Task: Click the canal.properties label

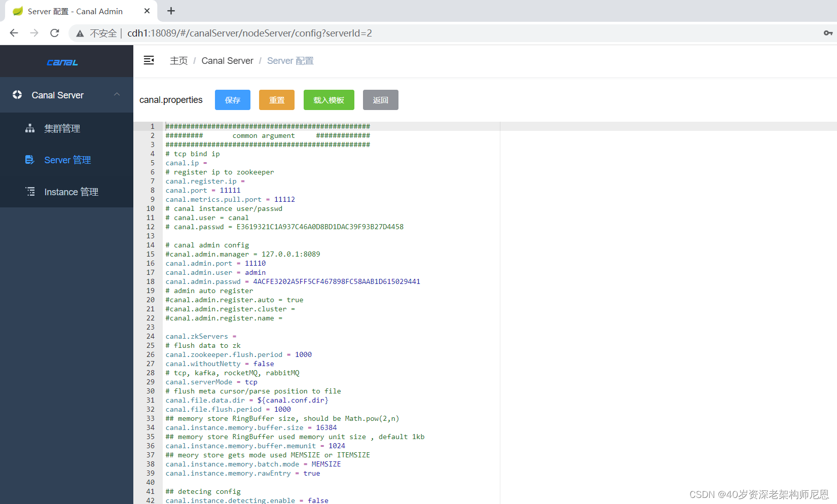Action: [x=171, y=100]
